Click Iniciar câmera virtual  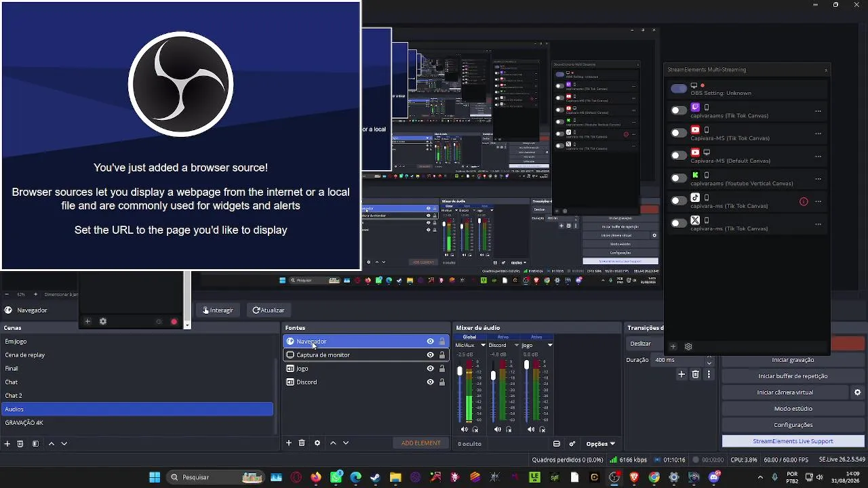coord(785,392)
